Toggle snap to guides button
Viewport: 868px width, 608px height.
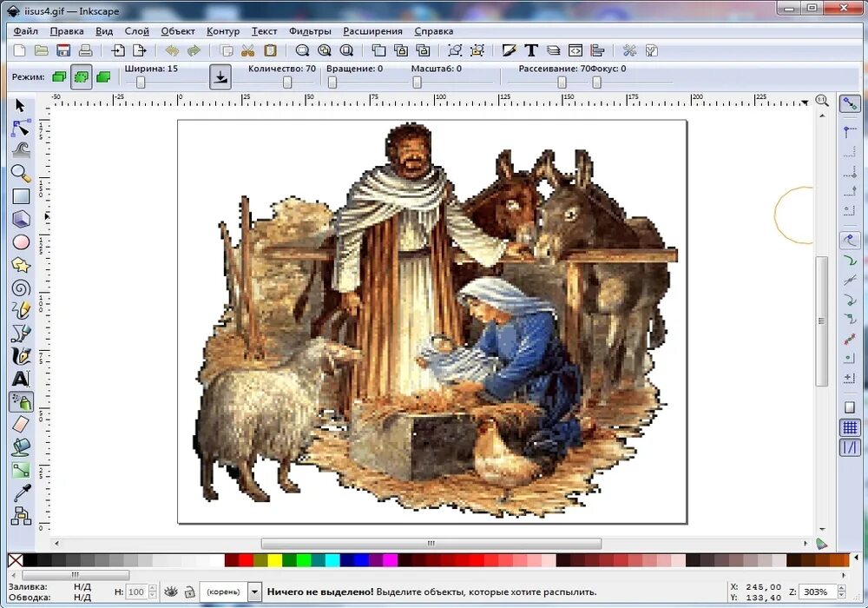point(850,447)
